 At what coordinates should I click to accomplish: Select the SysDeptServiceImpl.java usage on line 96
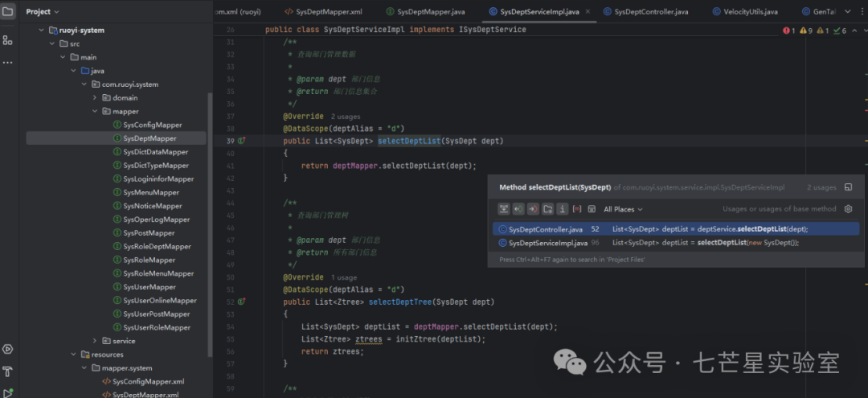point(675,243)
